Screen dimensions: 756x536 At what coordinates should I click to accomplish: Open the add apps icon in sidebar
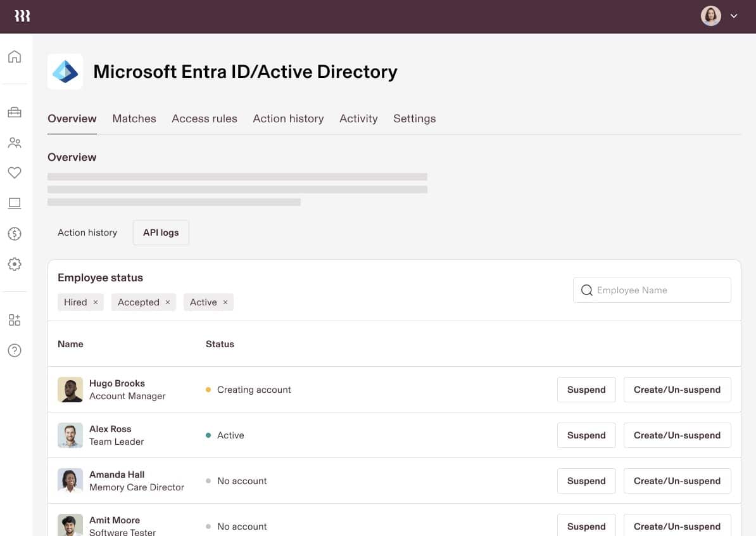coord(15,320)
